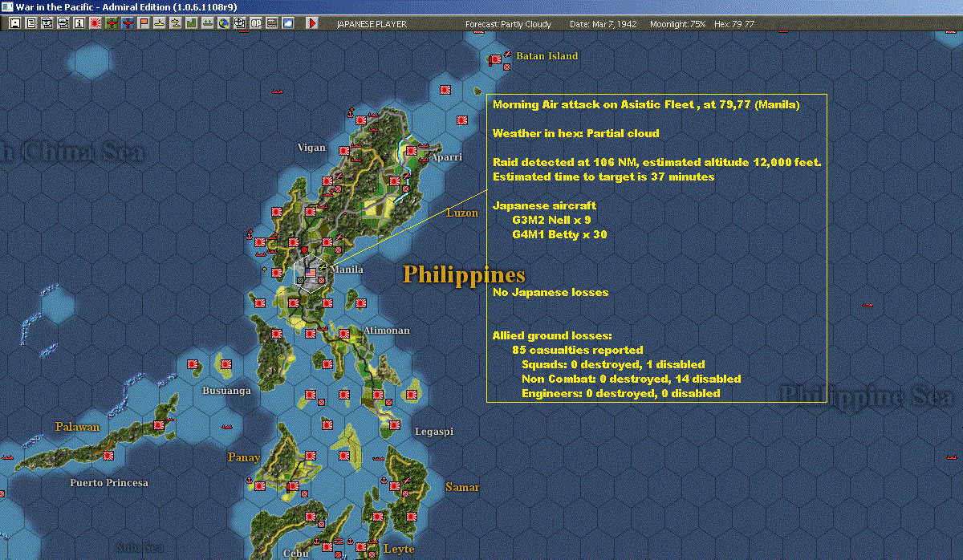Click 'Engineers: 0 destroyed, 0 disabled' line

(620, 393)
